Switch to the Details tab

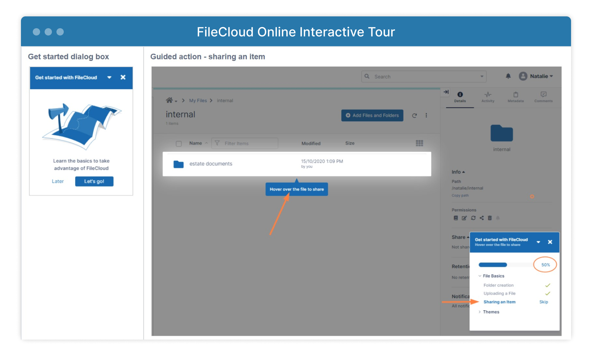(460, 97)
